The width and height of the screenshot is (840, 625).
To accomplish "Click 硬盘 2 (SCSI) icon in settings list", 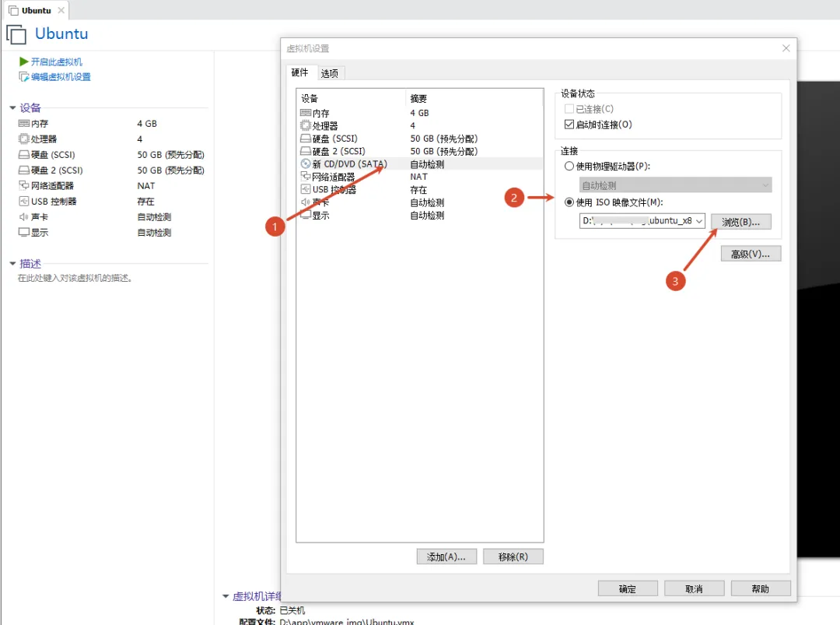I will pyautogui.click(x=306, y=151).
